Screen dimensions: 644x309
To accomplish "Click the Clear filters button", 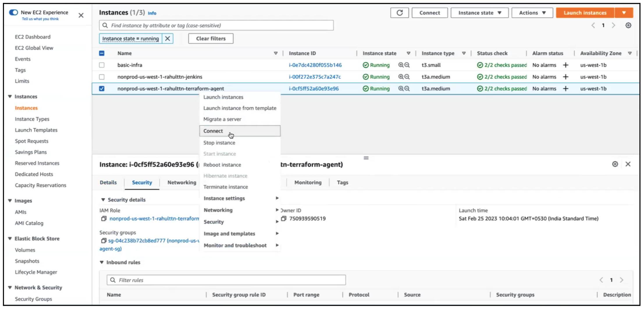I will [x=211, y=39].
